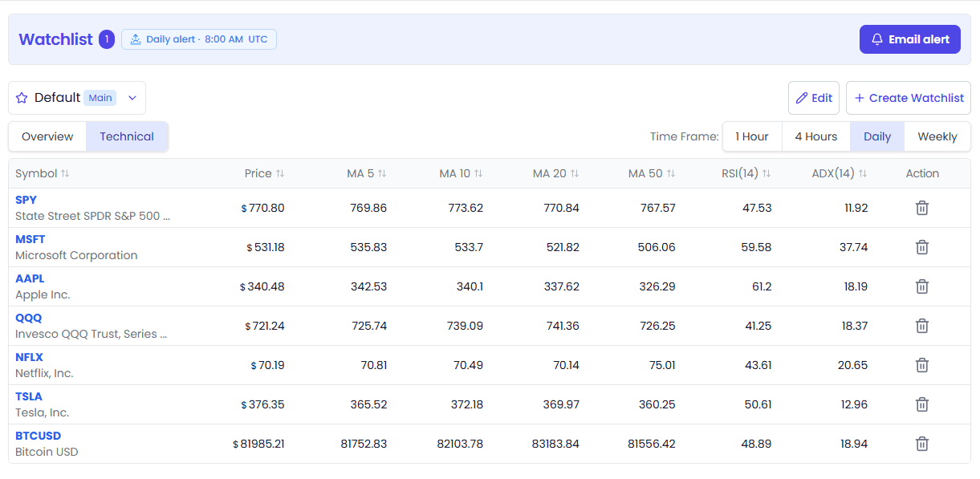Sort by RSI(14) column arrows

(x=767, y=173)
